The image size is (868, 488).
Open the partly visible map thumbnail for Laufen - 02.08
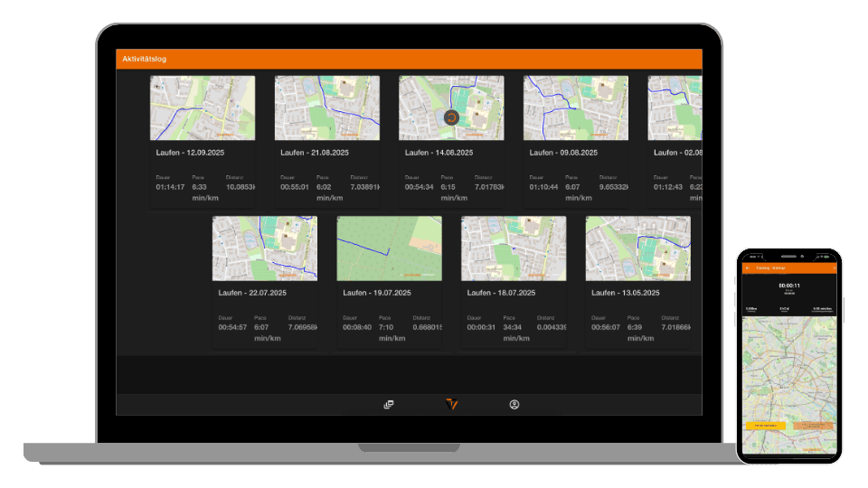pyautogui.click(x=675, y=108)
